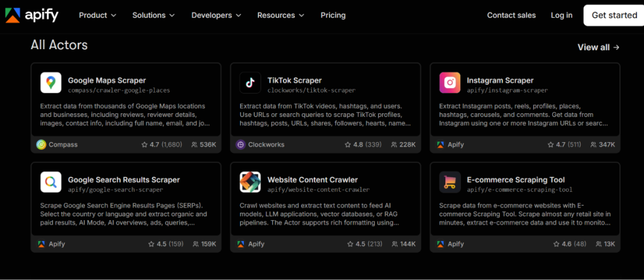
Task: Open the TikTok Scraper title
Action: (294, 81)
